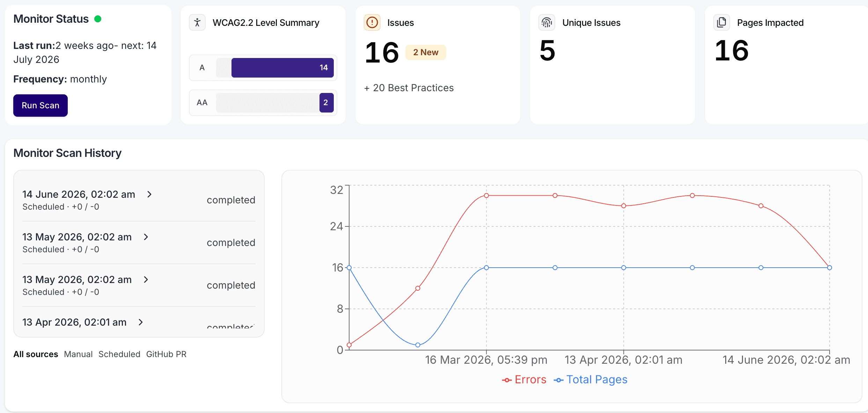Click the '+ 20 Best Practices' text
This screenshot has height=413, width=868.
pyautogui.click(x=409, y=88)
